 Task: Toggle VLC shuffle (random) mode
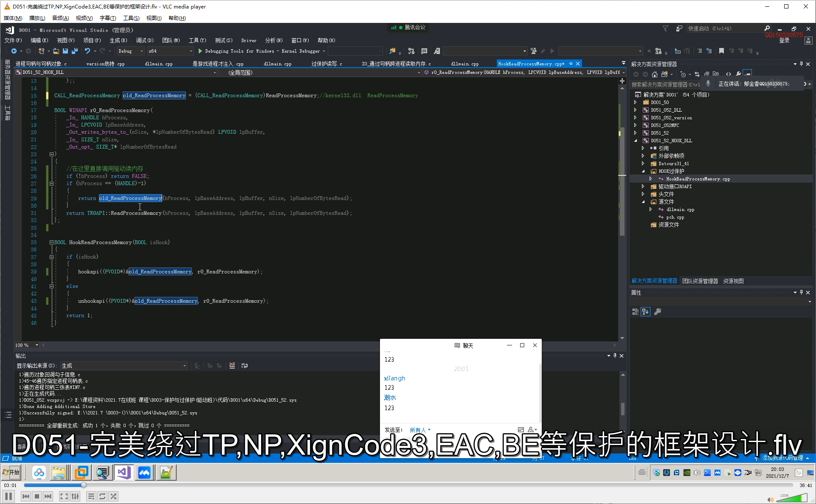tap(113, 496)
